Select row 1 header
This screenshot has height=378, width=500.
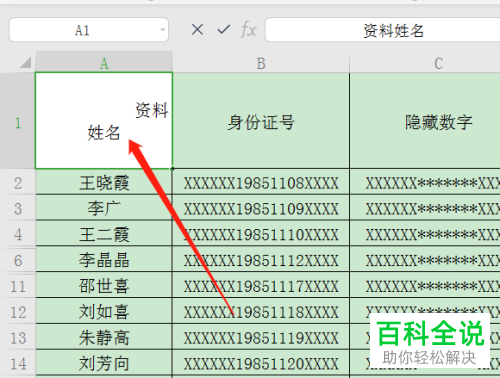click(x=18, y=120)
